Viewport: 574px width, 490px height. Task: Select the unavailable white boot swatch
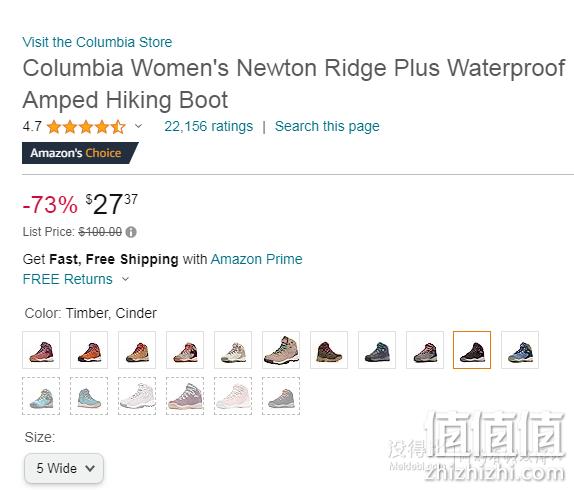tap(137, 396)
